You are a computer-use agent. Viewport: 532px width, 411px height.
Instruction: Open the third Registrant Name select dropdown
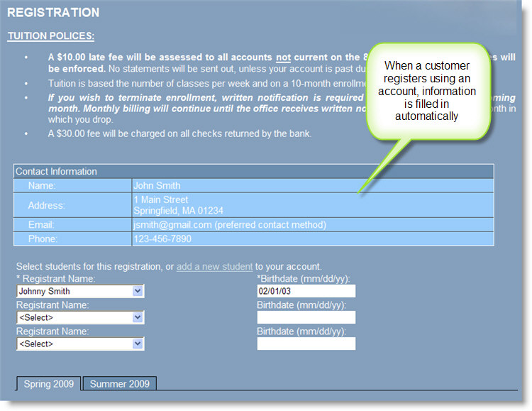click(80, 344)
